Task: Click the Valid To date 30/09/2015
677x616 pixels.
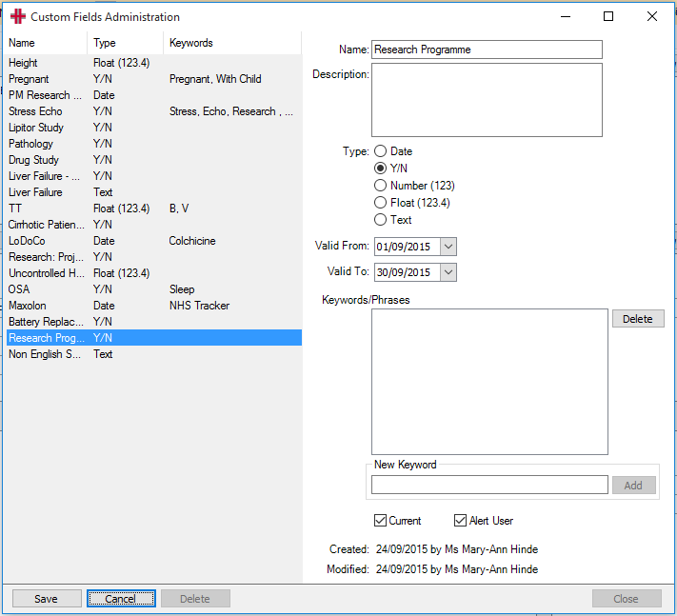Action: pos(404,272)
